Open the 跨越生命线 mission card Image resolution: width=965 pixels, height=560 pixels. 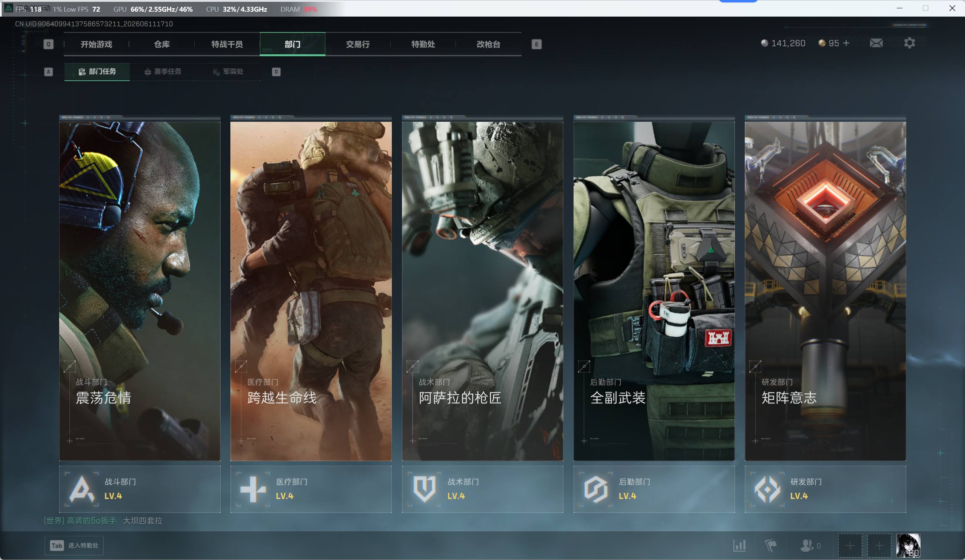click(311, 291)
